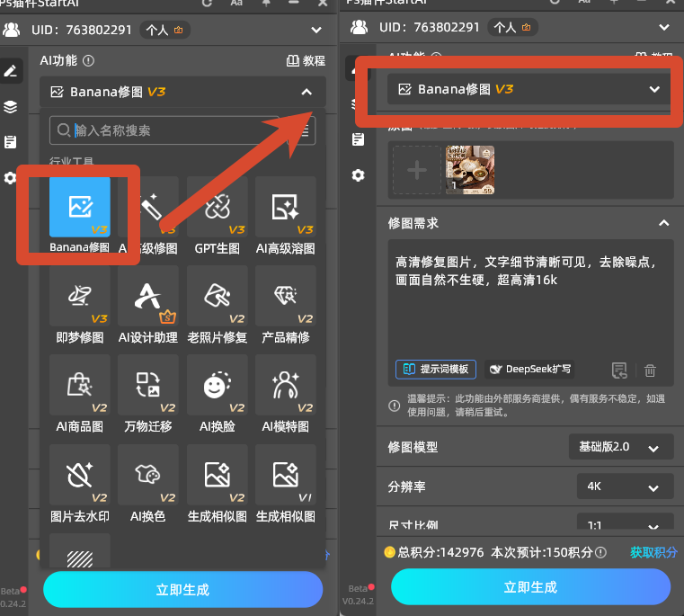
Task: Click user avatar icon in right panel
Action: click(x=359, y=27)
